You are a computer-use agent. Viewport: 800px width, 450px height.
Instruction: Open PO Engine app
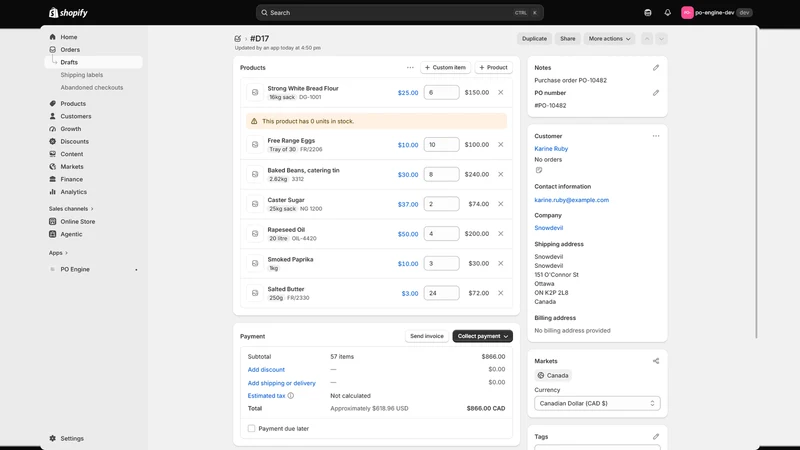(x=93, y=269)
